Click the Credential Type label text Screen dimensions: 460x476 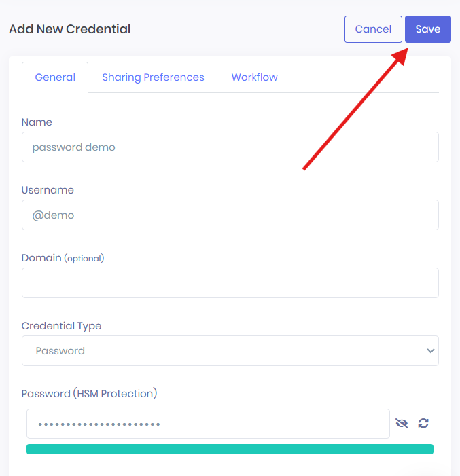tap(61, 326)
